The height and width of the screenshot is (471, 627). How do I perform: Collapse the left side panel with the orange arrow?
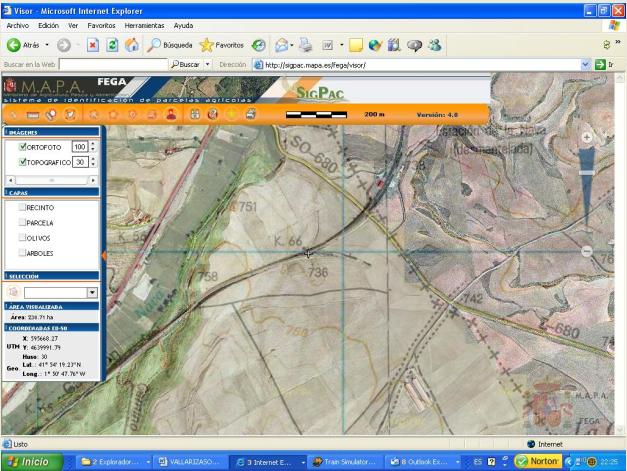click(103, 256)
